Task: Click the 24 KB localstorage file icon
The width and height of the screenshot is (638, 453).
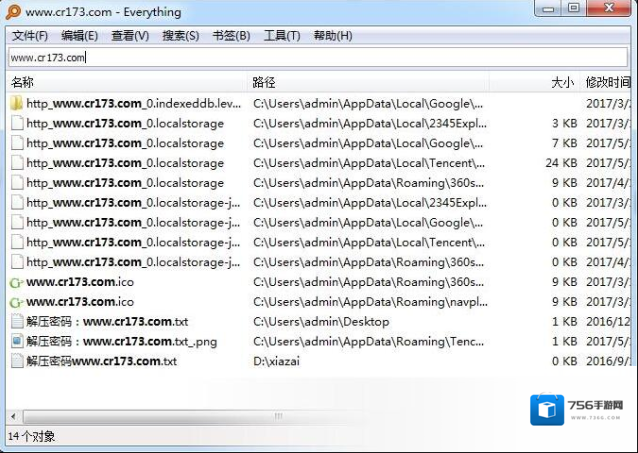Action: pyautogui.click(x=16, y=163)
